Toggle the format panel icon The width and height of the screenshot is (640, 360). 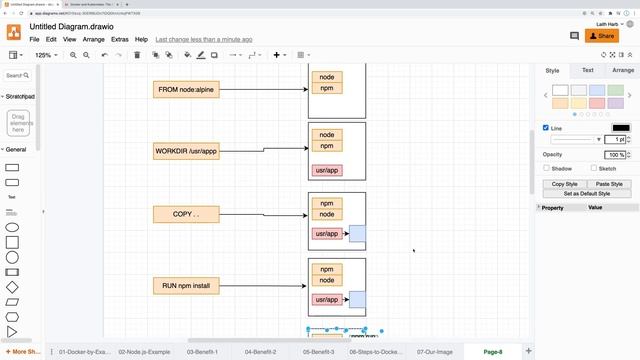tap(621, 55)
